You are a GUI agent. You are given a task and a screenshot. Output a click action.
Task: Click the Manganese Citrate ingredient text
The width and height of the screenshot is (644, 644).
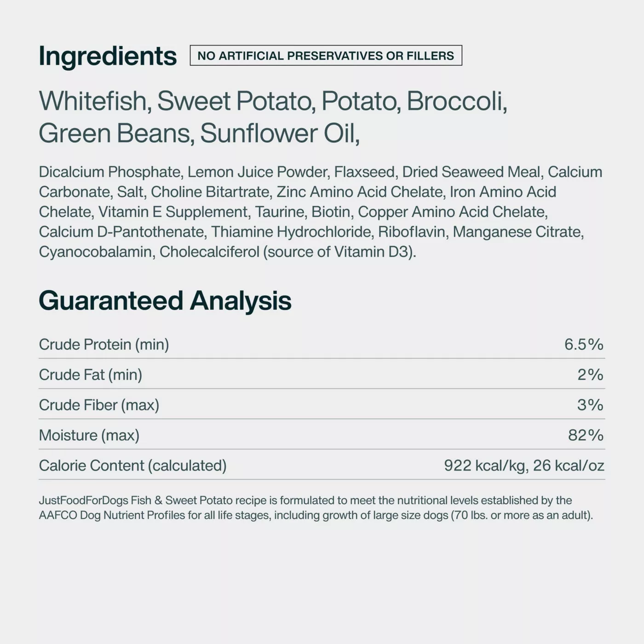pyautogui.click(x=518, y=232)
